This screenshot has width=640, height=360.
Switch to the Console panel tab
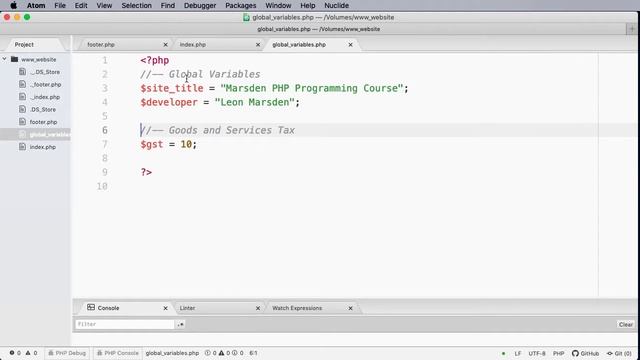(109, 308)
